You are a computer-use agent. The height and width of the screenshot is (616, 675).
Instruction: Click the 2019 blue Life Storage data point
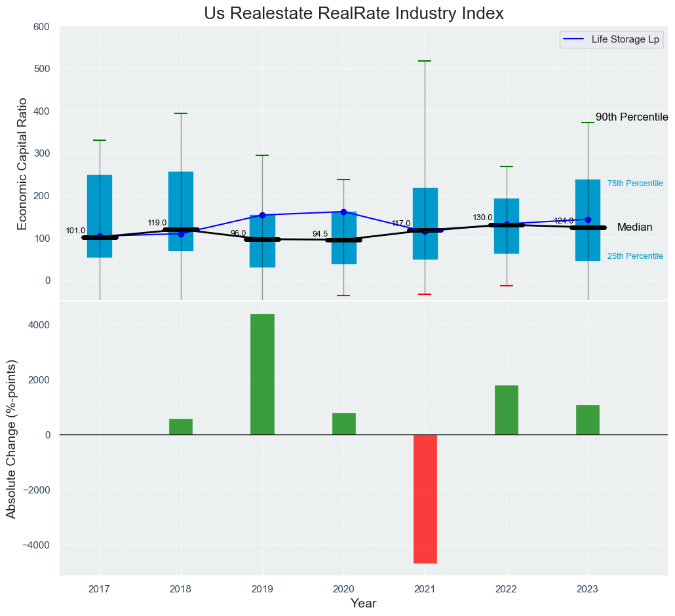coord(262,215)
